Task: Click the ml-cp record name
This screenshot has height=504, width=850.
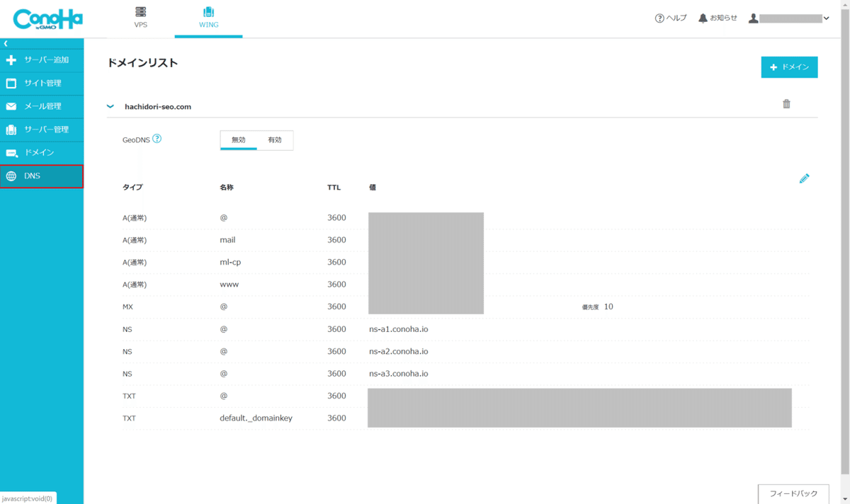Action: click(x=231, y=262)
